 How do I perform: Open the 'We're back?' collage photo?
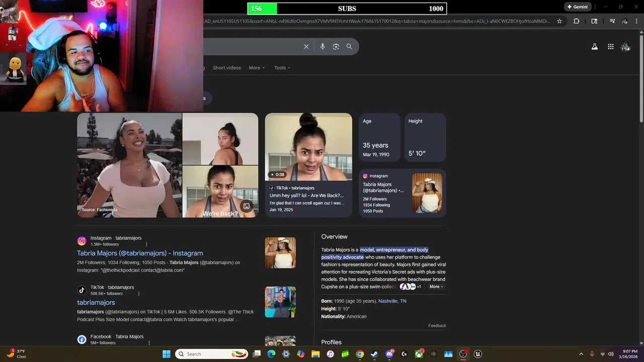220,192
